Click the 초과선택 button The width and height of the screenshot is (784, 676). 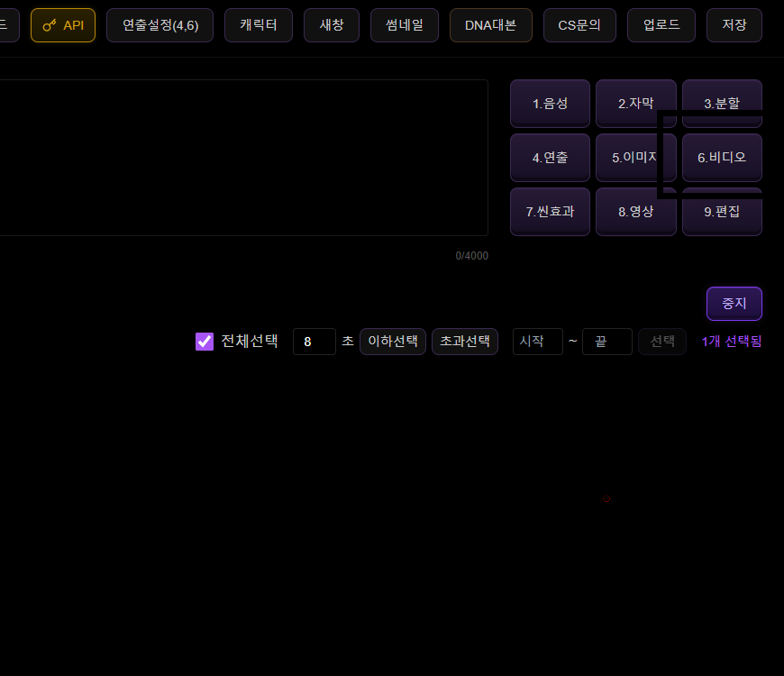click(465, 342)
